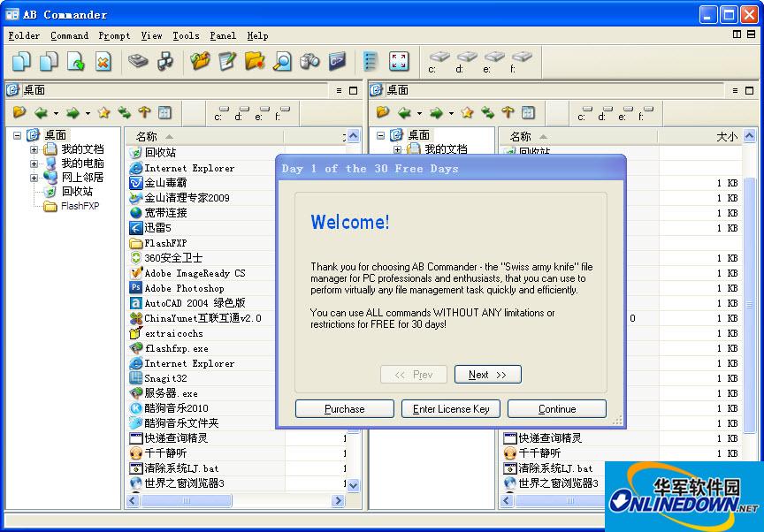Toggle the horizontal split layout icon
The image size is (764, 532).
(x=751, y=34)
